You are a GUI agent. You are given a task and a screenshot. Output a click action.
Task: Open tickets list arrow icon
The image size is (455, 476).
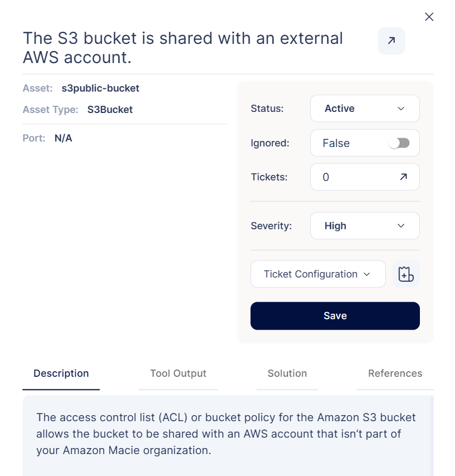point(403,177)
